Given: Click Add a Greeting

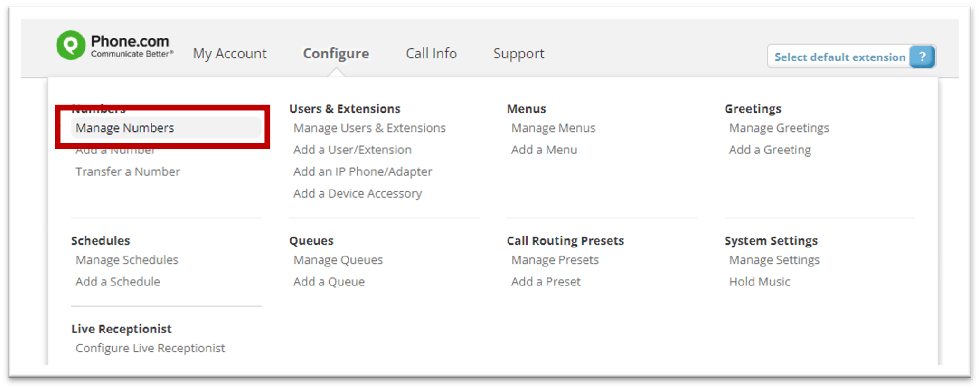Looking at the screenshot, I should point(770,149).
